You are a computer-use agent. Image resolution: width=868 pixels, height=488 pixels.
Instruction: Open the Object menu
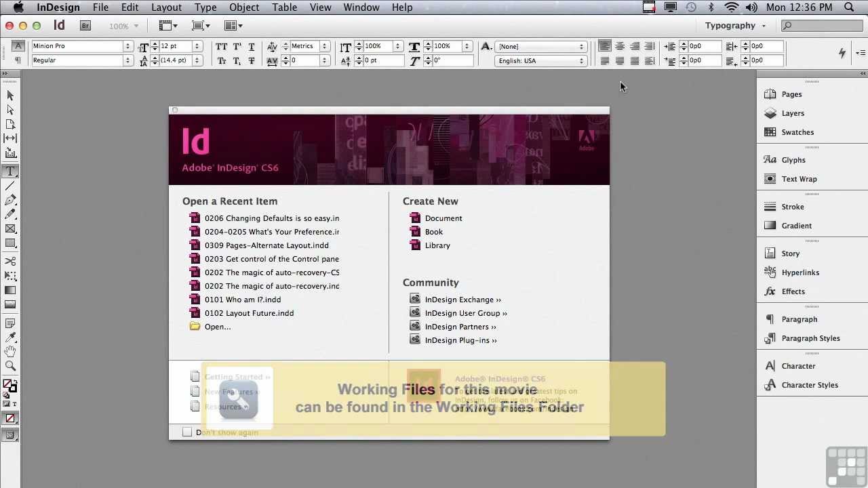point(244,7)
